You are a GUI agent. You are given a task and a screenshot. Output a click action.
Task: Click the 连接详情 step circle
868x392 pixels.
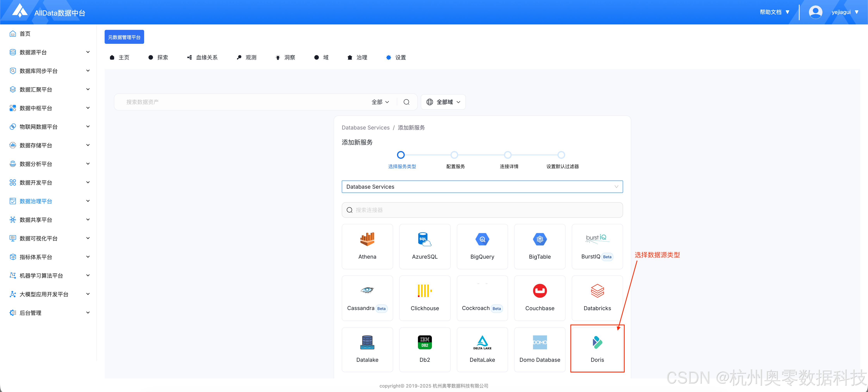(507, 155)
